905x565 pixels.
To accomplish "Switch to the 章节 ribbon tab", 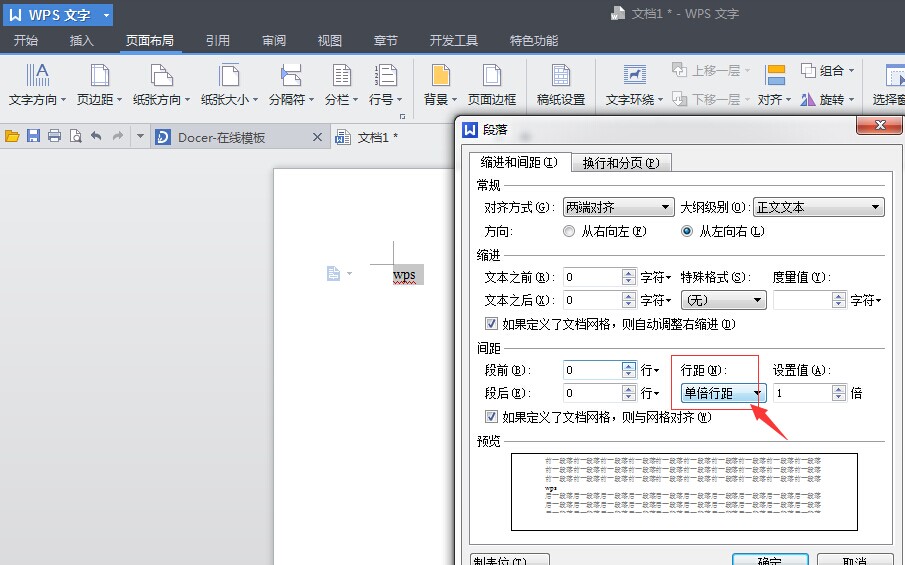I will tap(386, 40).
